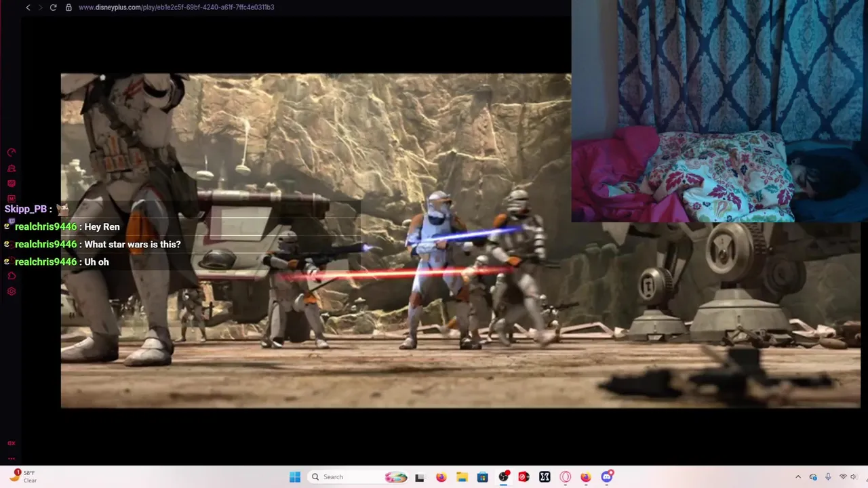The width and height of the screenshot is (868, 488).
Task: Switch to Opera GX on taskbar
Action: click(566, 477)
